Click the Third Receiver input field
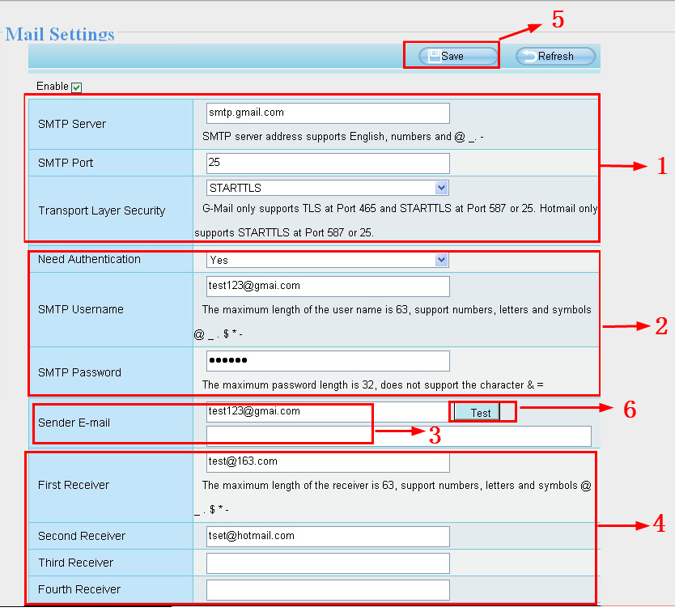675x616 pixels. pyautogui.click(x=328, y=563)
